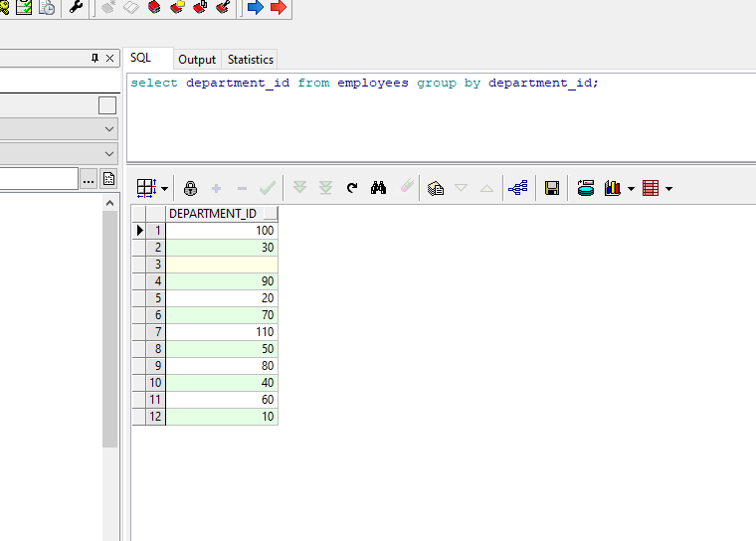Viewport: 756px width, 541px height.
Task: Click the floppy disk save results icon
Action: [x=552, y=188]
